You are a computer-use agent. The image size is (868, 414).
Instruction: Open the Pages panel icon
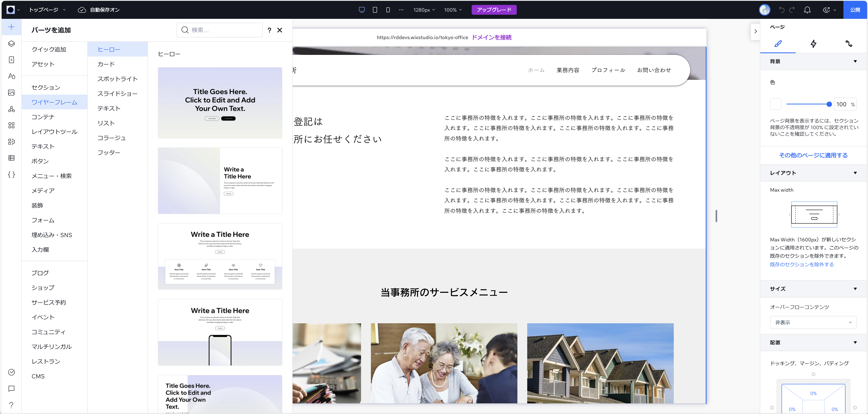[x=11, y=60]
